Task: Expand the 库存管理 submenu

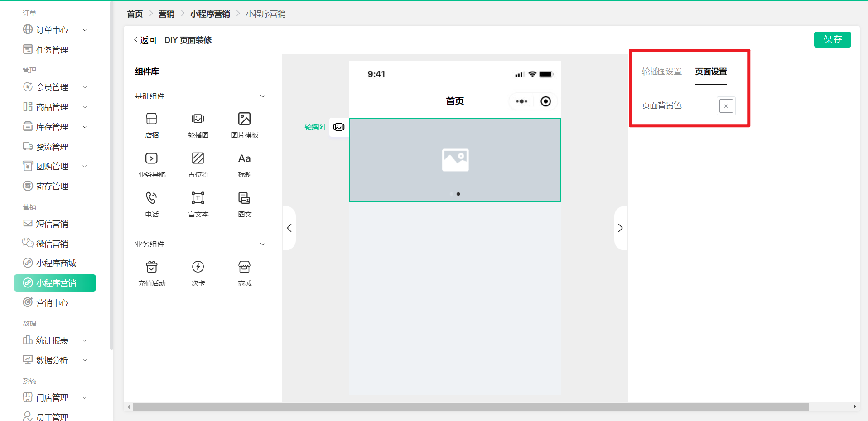Action: (85, 127)
